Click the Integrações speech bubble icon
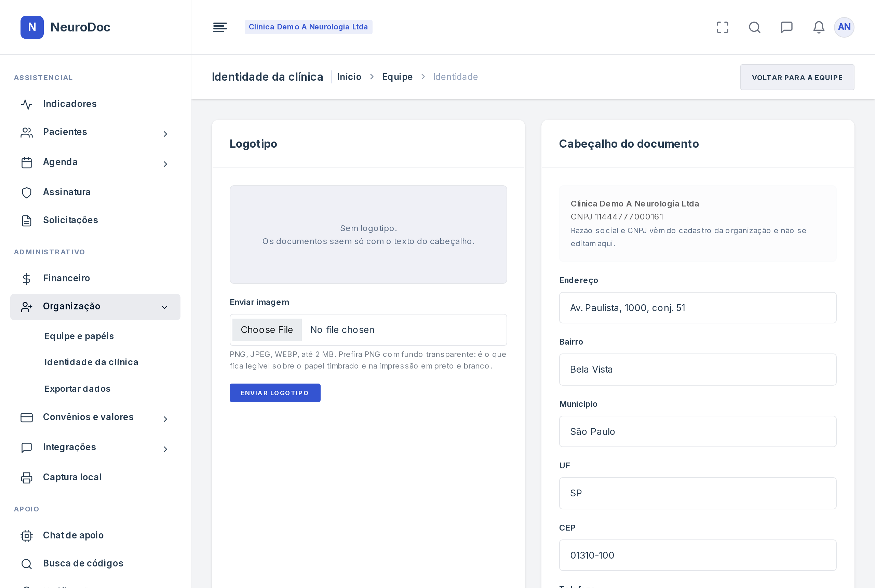 [x=27, y=447]
